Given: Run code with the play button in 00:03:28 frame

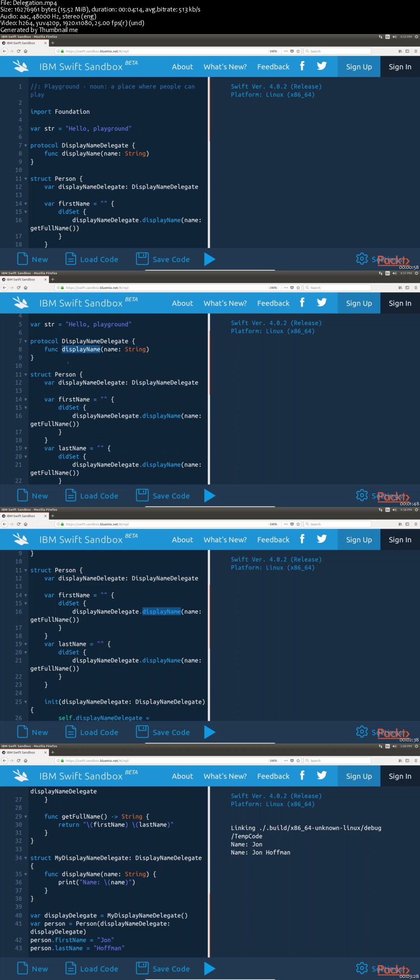Looking at the screenshot, I should pyautogui.click(x=210, y=969).
